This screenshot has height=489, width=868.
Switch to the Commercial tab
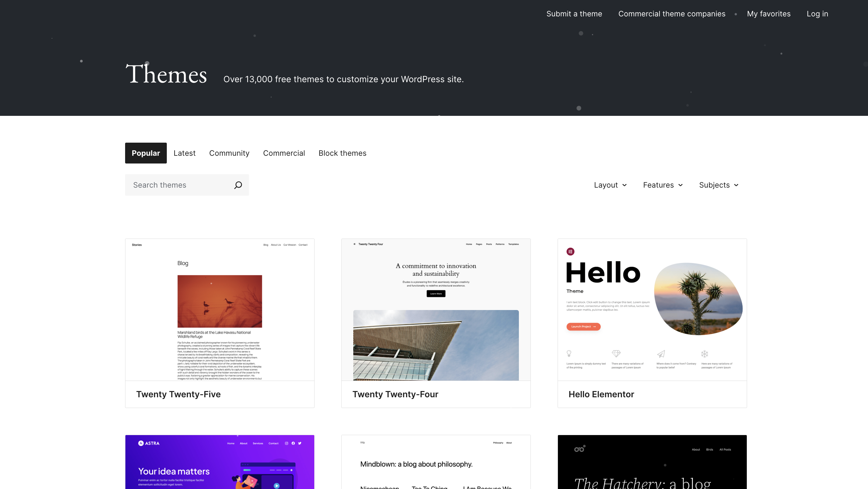[x=284, y=153]
